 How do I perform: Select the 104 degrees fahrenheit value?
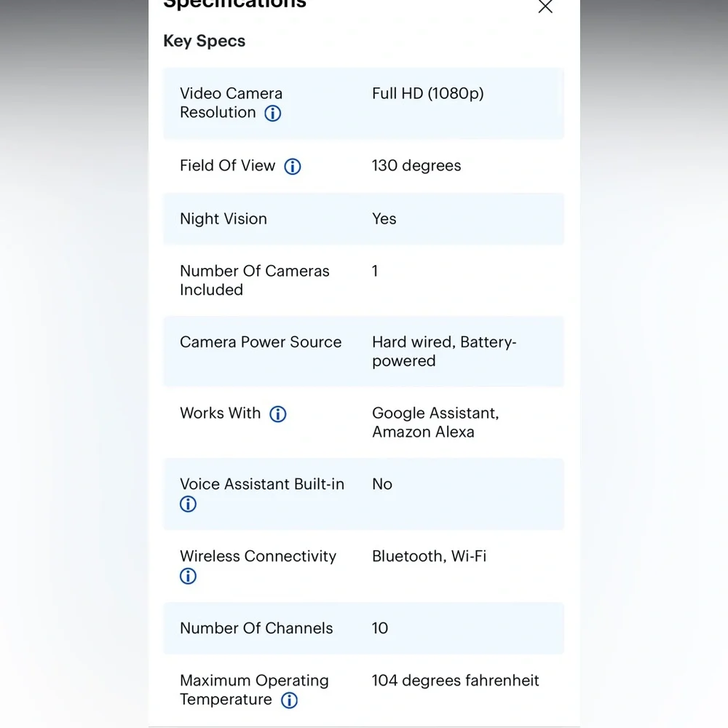pyautogui.click(x=456, y=681)
